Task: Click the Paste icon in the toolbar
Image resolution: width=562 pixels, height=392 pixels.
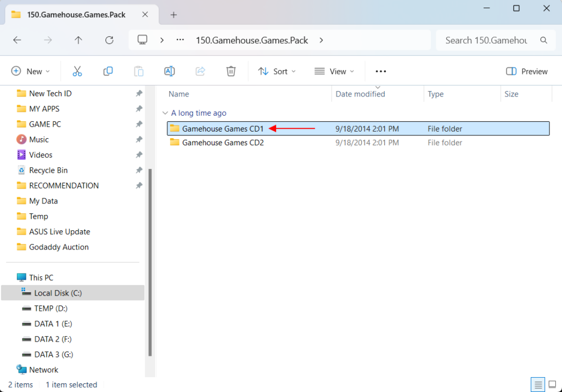Action: (138, 71)
